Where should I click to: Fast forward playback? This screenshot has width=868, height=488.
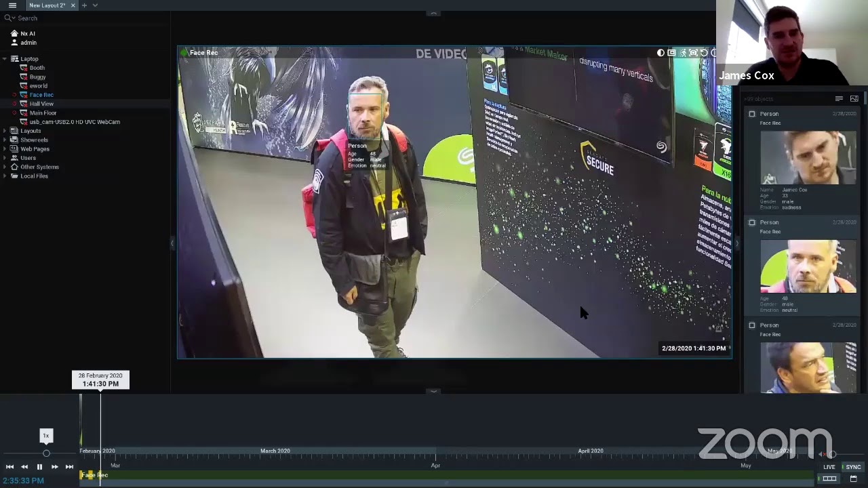point(54,467)
